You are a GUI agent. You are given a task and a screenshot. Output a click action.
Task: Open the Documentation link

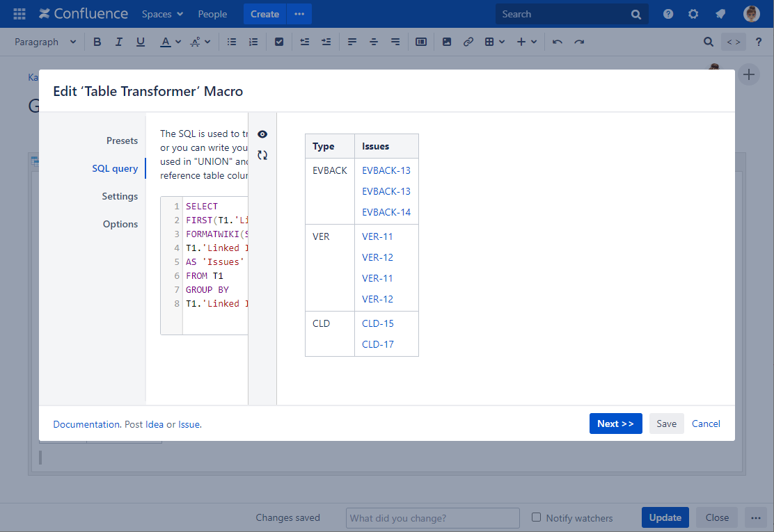click(x=86, y=424)
